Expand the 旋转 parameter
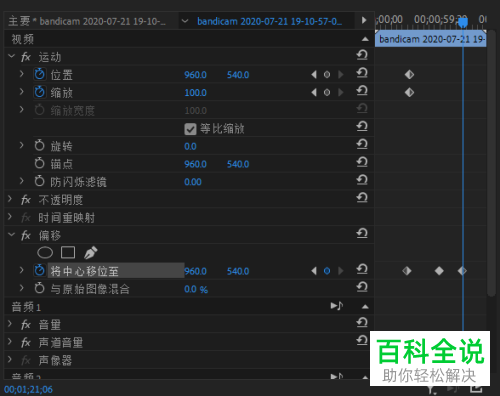 (x=22, y=145)
